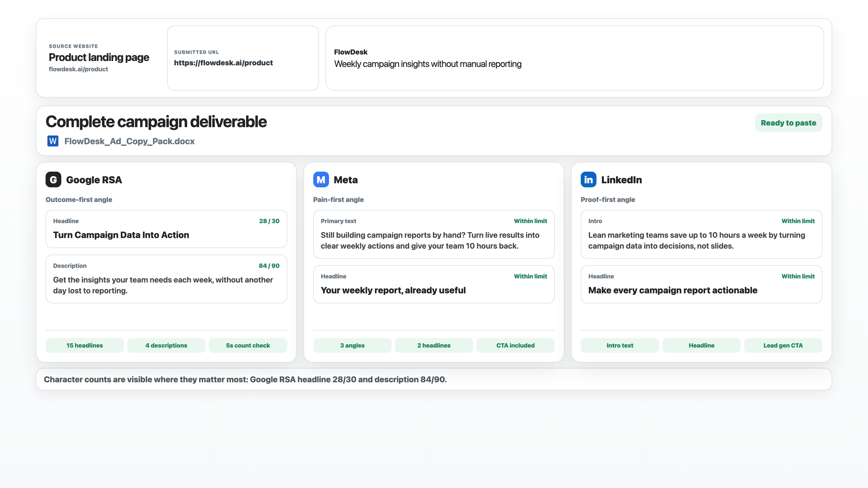Select the Intro text chip
868x488 pixels.
point(620,345)
